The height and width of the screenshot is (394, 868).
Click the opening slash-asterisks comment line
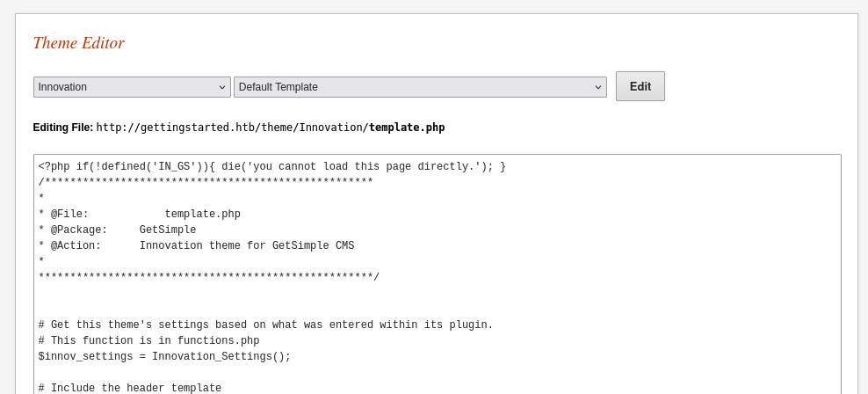click(x=206, y=182)
